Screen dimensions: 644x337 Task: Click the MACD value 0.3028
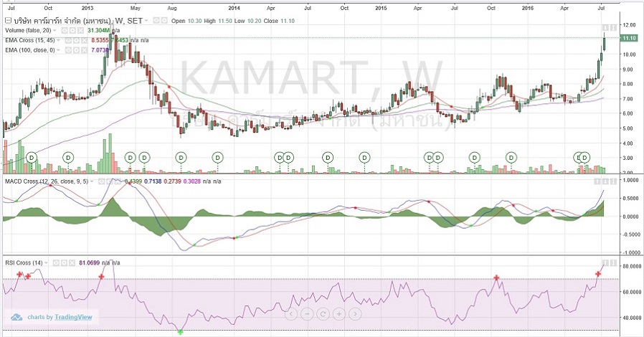click(191, 181)
